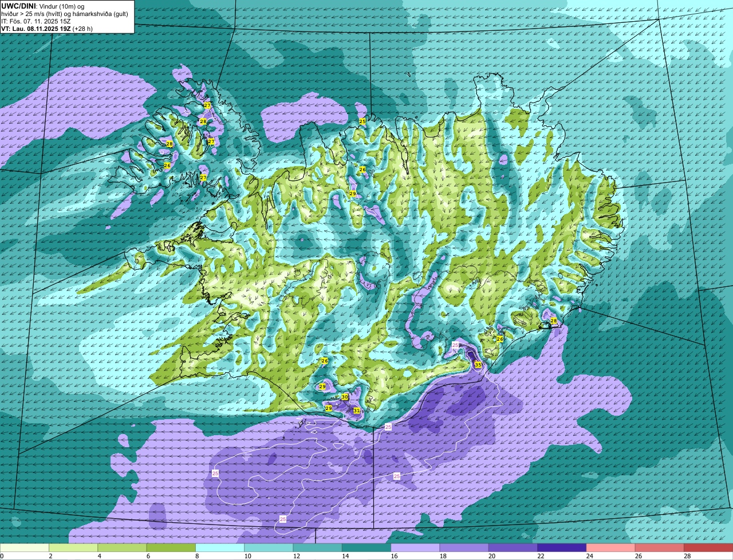
Task: Click the initial time 'IT: Fös. 07. 11. 2025 15Z'
Action: 36,21
